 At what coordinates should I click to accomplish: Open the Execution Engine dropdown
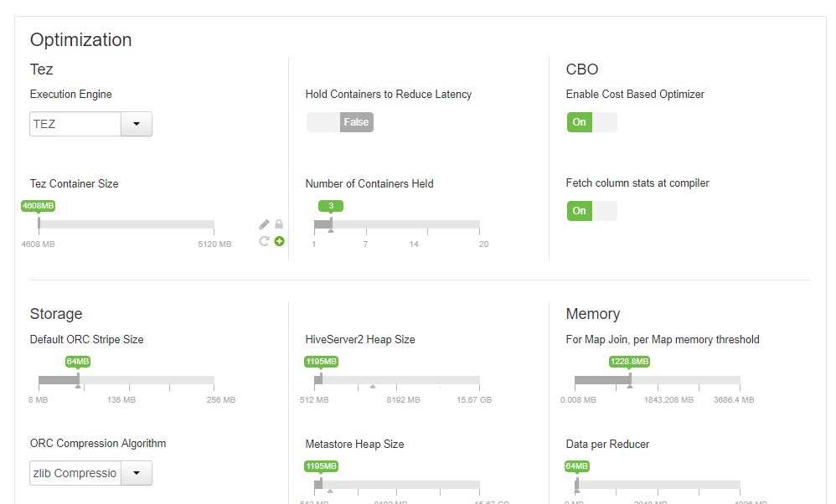[x=137, y=124]
